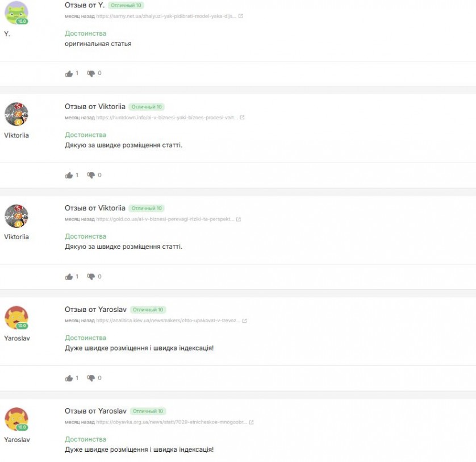Open external link icon for gold.co.ua
This screenshot has height=462, width=476.
(239, 219)
